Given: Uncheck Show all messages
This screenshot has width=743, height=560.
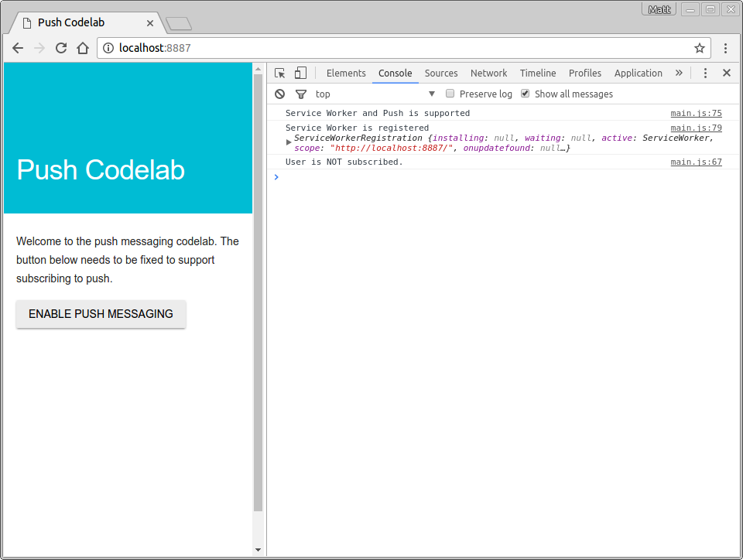Looking at the screenshot, I should coord(526,94).
